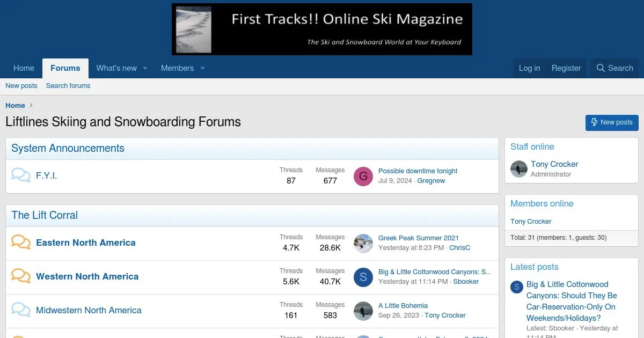The image size is (644, 338).
Task: Open the Possible downtime tonight thread
Action: pos(418,171)
